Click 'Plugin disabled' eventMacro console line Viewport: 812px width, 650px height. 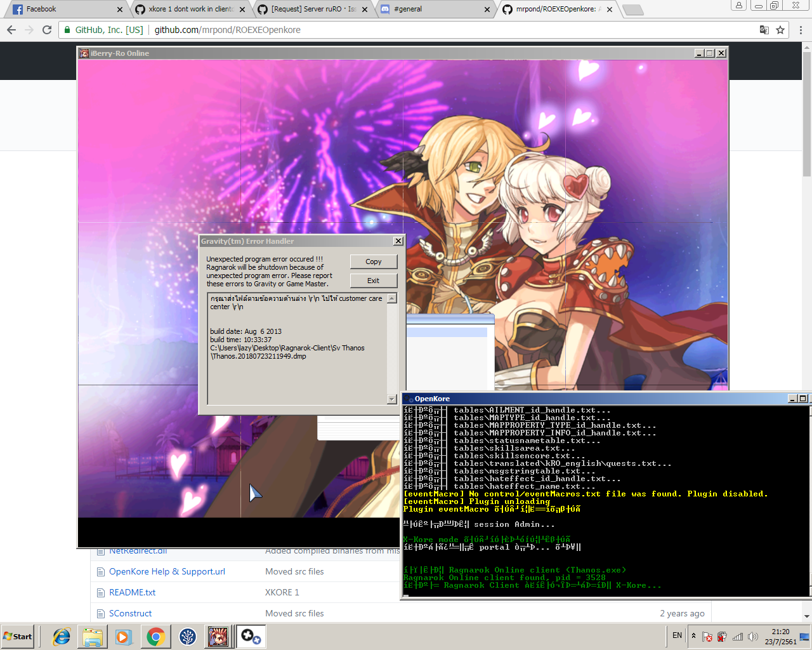click(586, 494)
